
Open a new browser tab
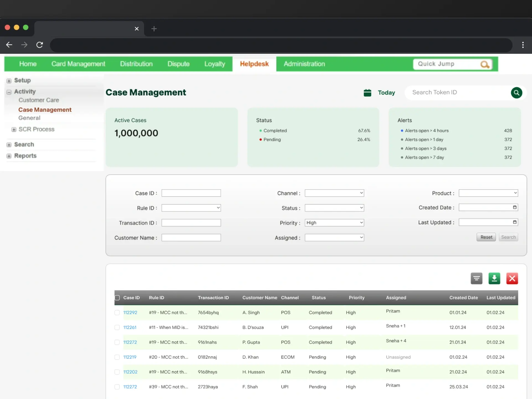(x=154, y=29)
